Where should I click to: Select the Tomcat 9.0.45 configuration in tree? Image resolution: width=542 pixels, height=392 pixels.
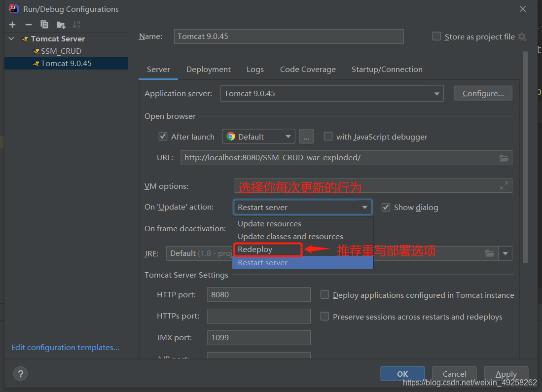(x=66, y=64)
